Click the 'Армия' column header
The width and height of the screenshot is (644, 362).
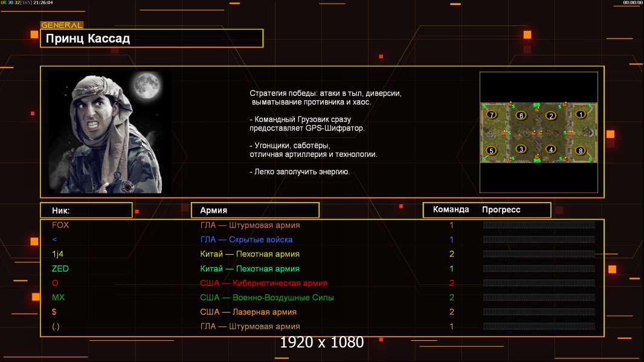pyautogui.click(x=255, y=211)
